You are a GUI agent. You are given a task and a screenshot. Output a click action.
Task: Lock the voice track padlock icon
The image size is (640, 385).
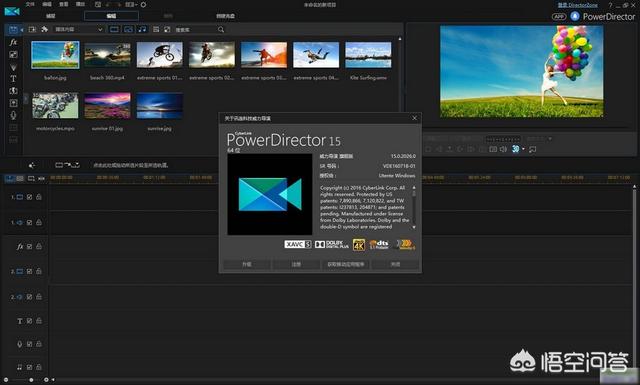39,344
